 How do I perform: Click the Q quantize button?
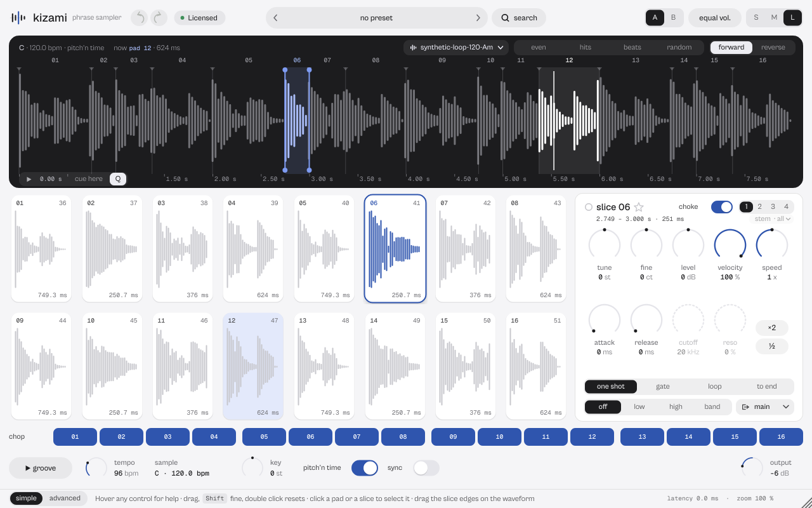click(x=117, y=179)
